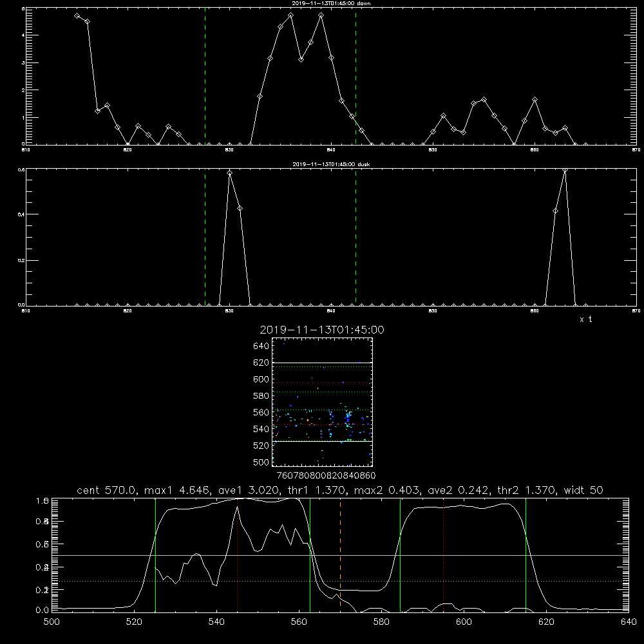
Task: Click the left green dashed line in dusk plot
Action: point(205,237)
